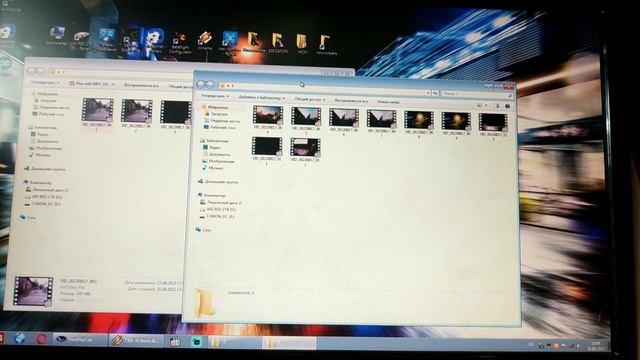The height and width of the screenshot is (360, 640).
Task: Click teal app icon on taskbar
Action: pos(197,341)
